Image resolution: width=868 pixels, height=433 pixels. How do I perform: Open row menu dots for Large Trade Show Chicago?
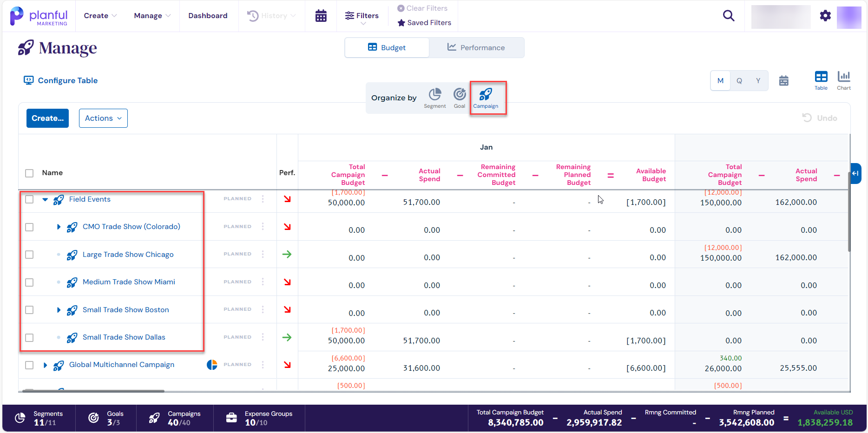(x=263, y=254)
